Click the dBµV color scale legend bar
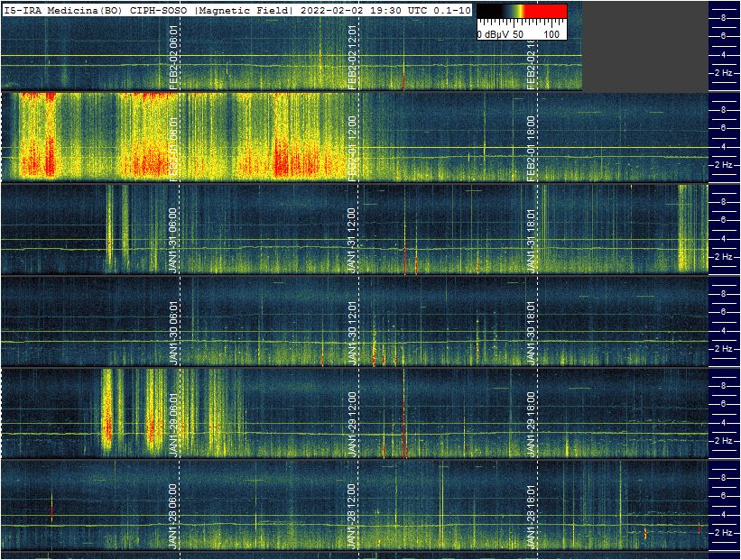Viewport: 741px width, 560px height. 522,12
